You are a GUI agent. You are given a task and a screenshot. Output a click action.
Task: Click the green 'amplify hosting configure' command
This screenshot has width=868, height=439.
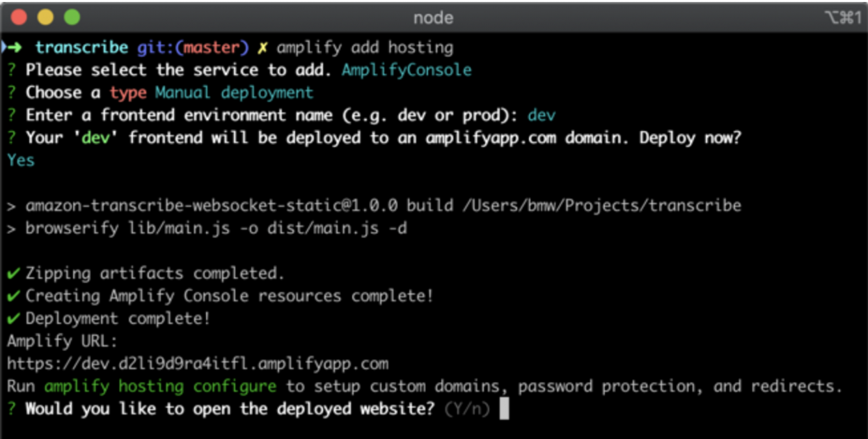tap(160, 386)
